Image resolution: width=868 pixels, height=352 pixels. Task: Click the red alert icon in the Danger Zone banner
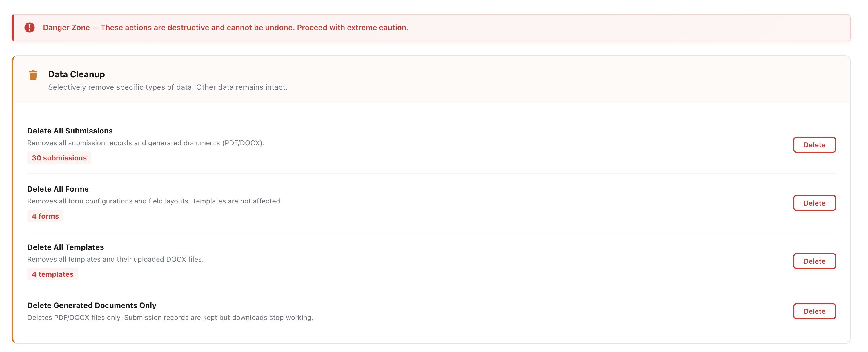pos(30,27)
